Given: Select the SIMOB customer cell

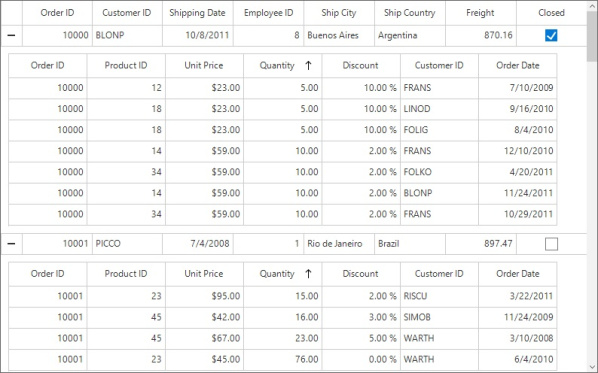Looking at the screenshot, I should tap(439, 317).
